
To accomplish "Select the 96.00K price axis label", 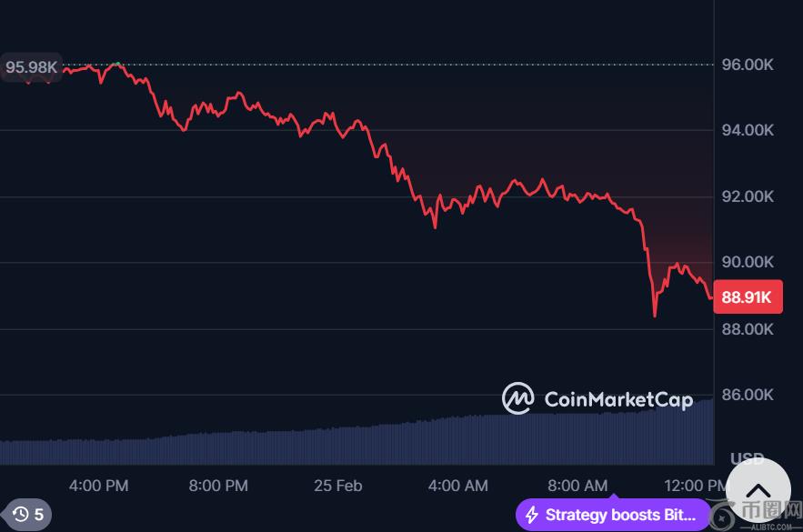I will 748,65.
